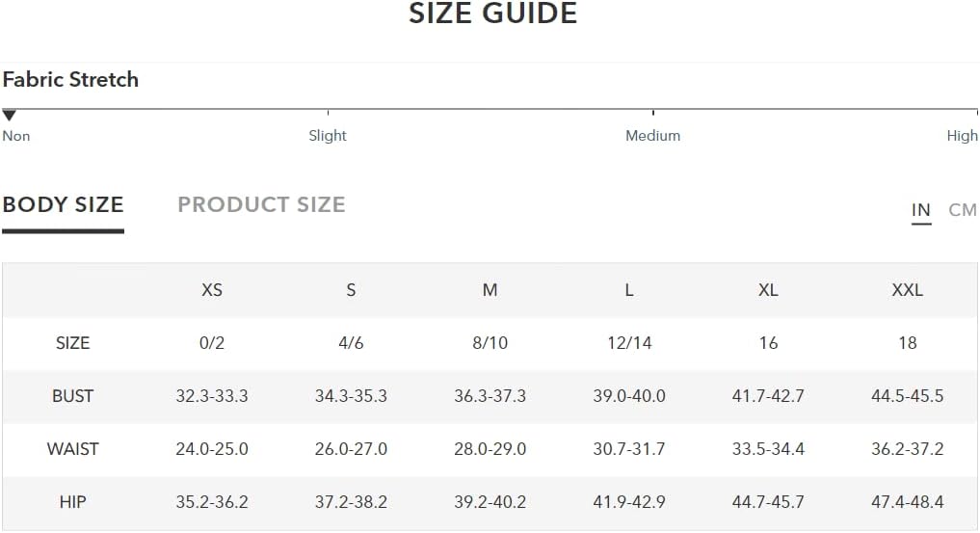Image resolution: width=980 pixels, height=533 pixels.
Task: Click the HIP row label
Action: 72,502
